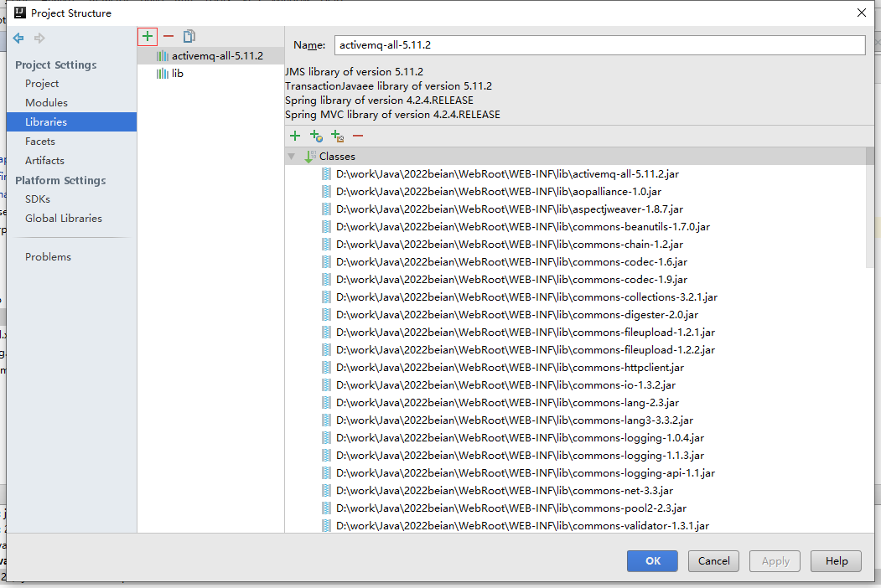Open Global Libraries settings
The height and width of the screenshot is (588, 881).
pyautogui.click(x=64, y=219)
